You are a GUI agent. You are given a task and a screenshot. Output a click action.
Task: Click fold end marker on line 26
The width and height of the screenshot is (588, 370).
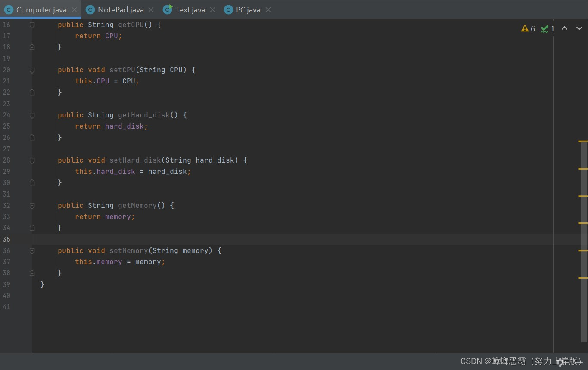point(32,138)
